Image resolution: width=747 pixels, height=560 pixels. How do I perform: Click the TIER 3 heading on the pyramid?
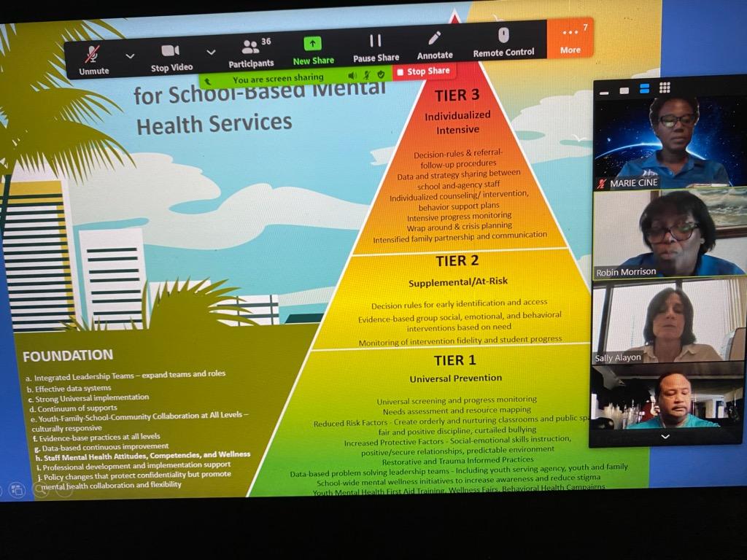[x=457, y=96]
